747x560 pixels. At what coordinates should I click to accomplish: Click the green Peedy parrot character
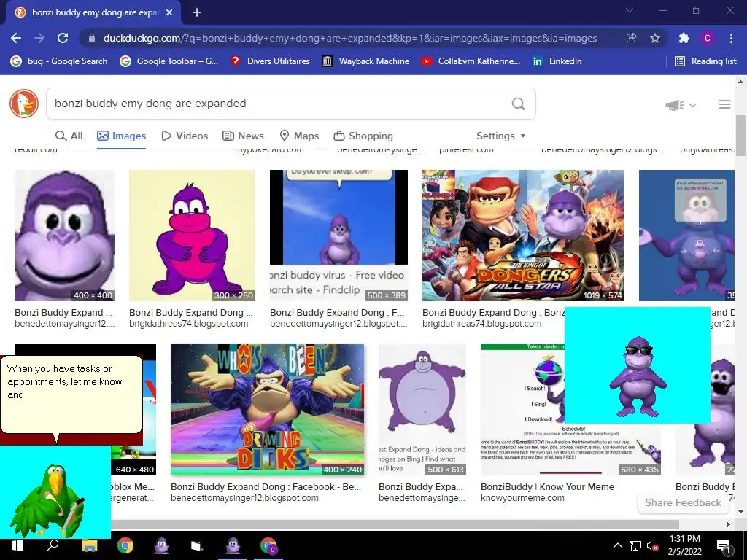pyautogui.click(x=47, y=500)
